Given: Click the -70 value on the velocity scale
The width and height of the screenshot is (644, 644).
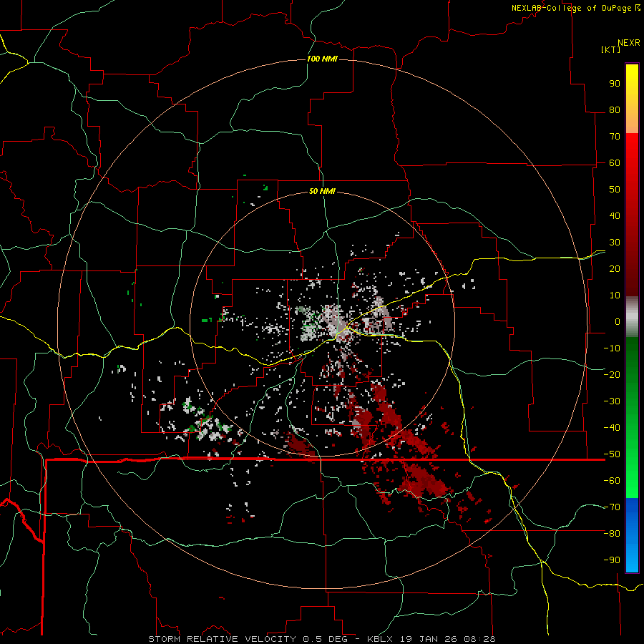Looking at the screenshot, I should pyautogui.click(x=612, y=507).
